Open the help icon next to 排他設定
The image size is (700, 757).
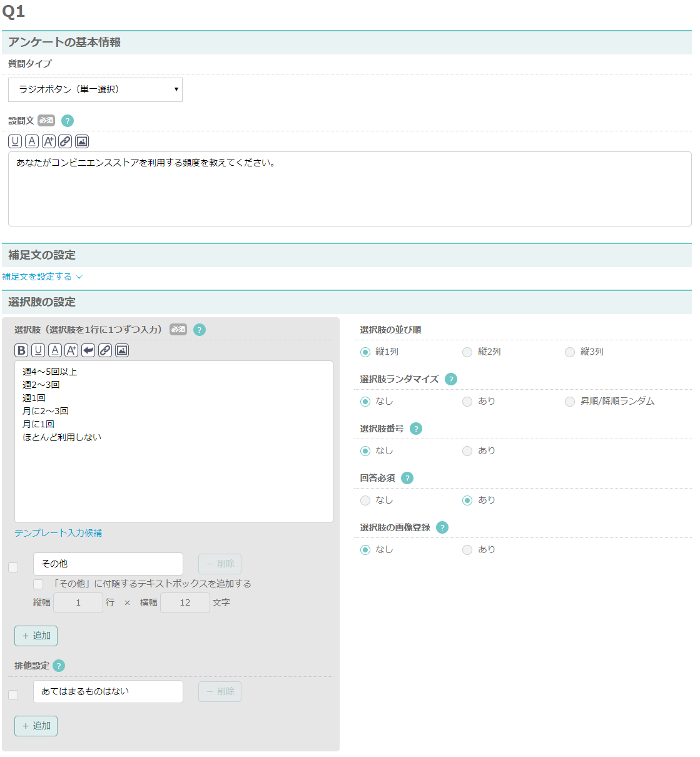[59, 666]
